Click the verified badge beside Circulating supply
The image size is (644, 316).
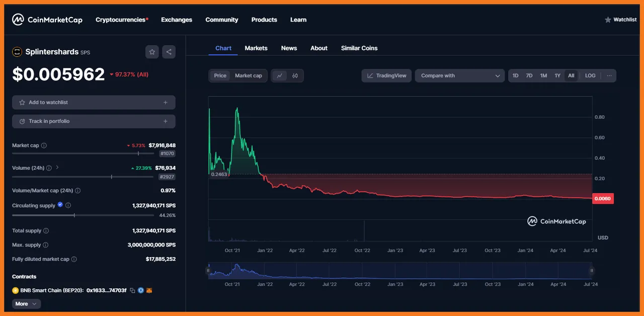coord(60,205)
